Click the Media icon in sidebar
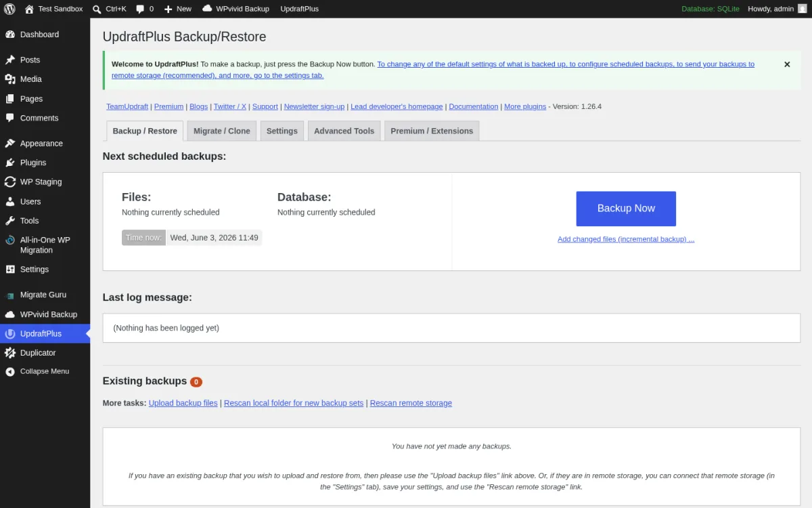Viewport: 812px width, 508px height. (10, 79)
